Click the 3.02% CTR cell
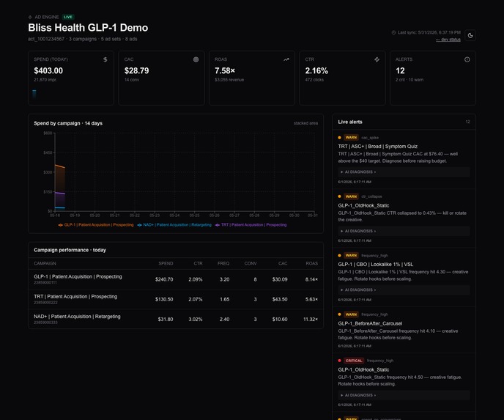504x420 pixels. tap(196, 320)
